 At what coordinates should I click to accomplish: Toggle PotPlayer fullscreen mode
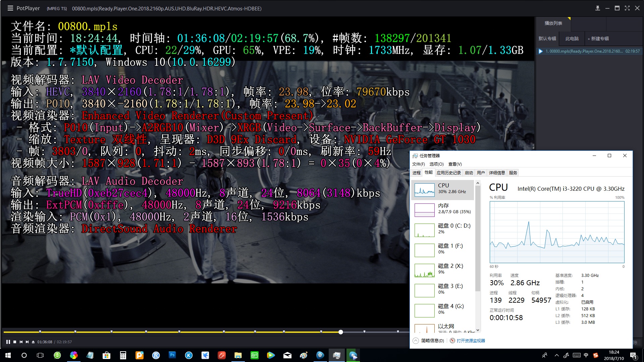coord(627,8)
